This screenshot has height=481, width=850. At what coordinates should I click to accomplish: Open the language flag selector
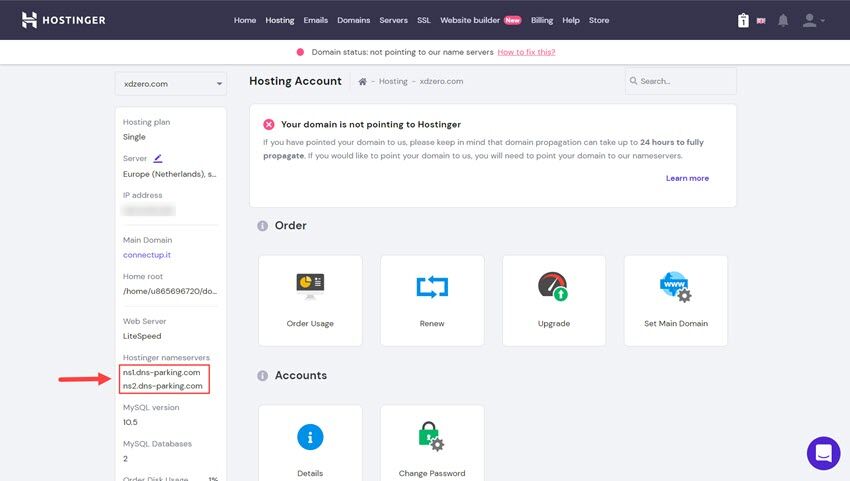[762, 20]
